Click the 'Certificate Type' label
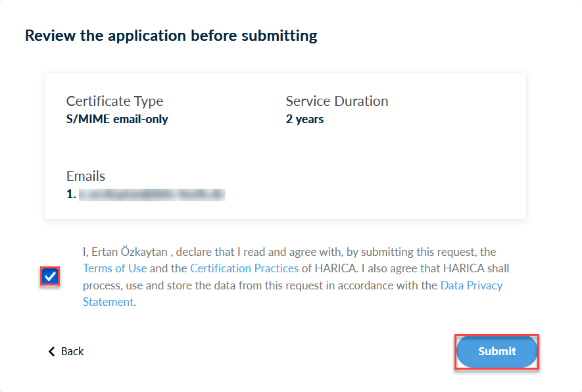The height and width of the screenshot is (392, 582). 114,101
